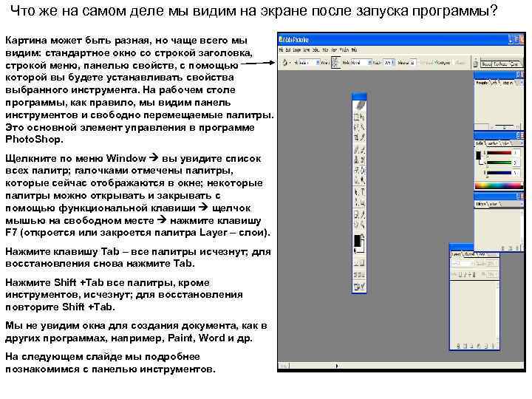Switch to Standard editing mode in toolbox
The width and height of the screenshot is (532, 399).
(356, 263)
